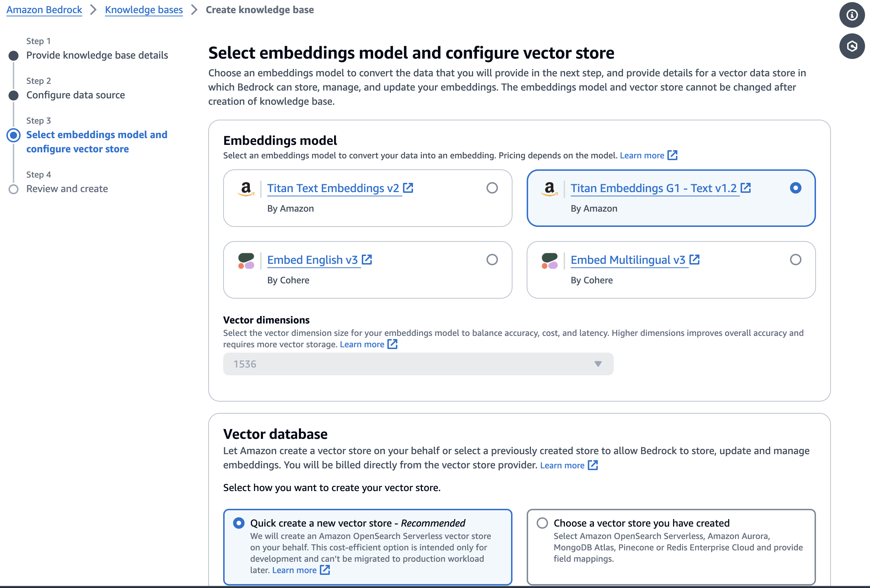870x588 pixels.
Task: Click the info circle icon at top right
Action: coord(852,15)
